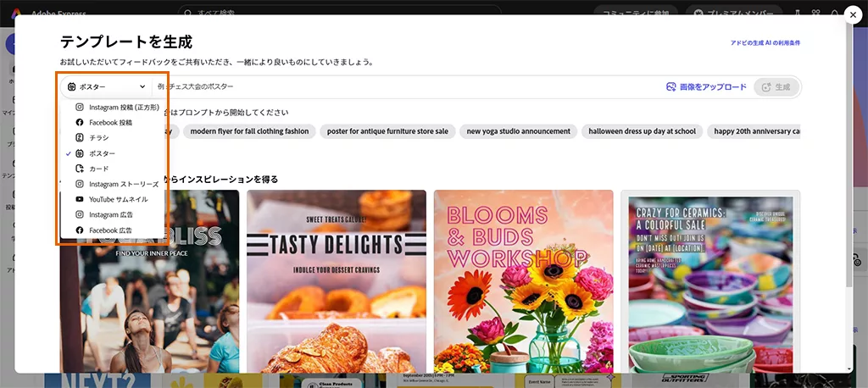Viewport: 868px width, 388px height.
Task: Pick the YouTube サムネイル option
Action: point(113,199)
